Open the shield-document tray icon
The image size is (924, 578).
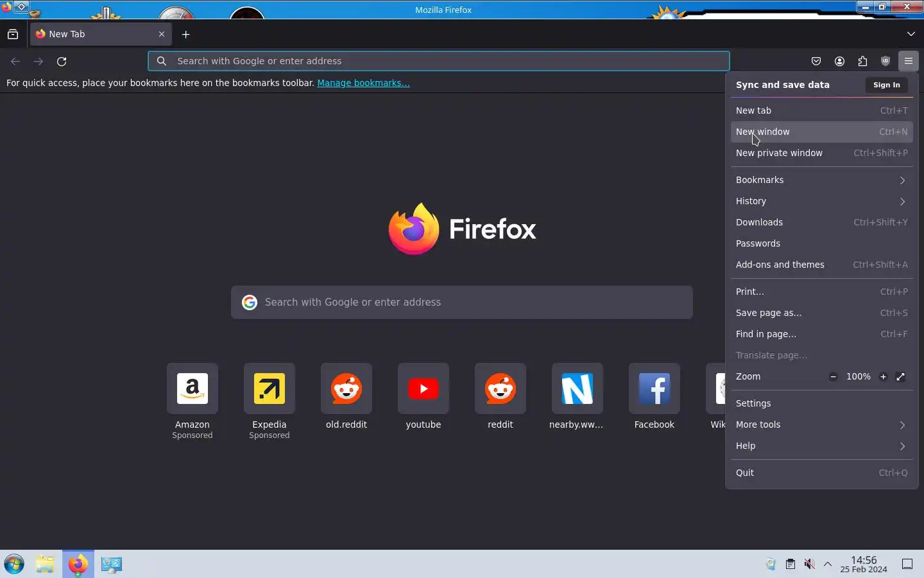coord(771,564)
